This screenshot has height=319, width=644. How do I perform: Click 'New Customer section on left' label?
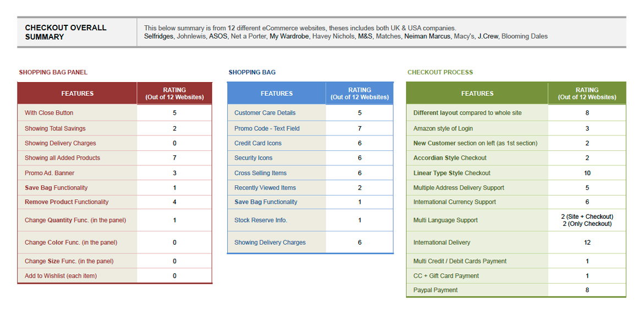pyautogui.click(x=475, y=143)
